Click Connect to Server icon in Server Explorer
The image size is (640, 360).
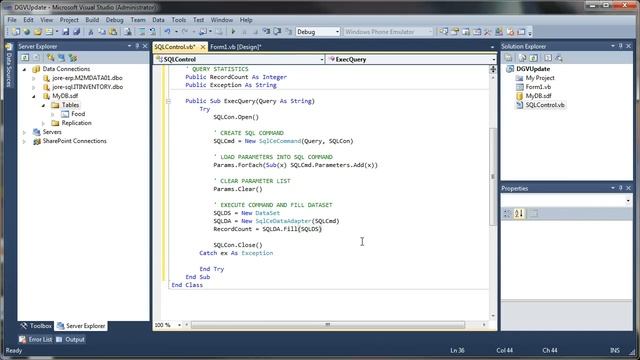click(x=62, y=58)
